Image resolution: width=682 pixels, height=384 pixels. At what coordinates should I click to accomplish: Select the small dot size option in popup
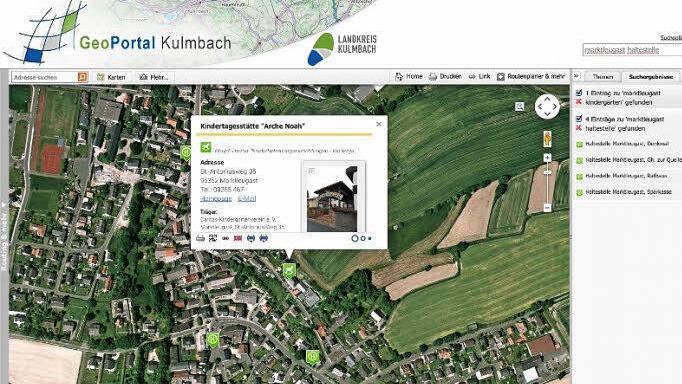point(370,238)
